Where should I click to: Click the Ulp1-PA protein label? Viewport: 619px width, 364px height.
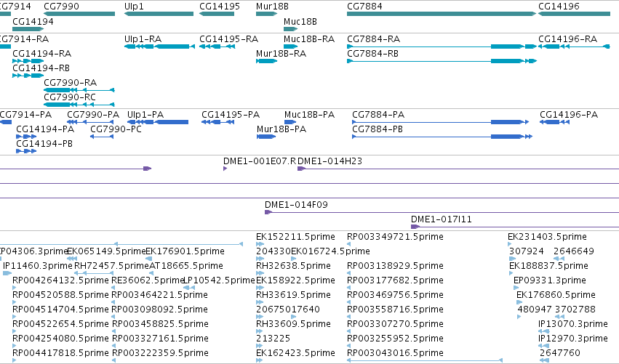click(145, 115)
